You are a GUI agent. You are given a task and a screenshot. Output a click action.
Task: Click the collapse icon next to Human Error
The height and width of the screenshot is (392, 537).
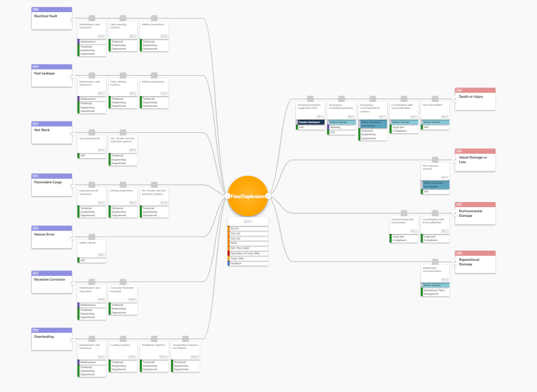(72, 237)
